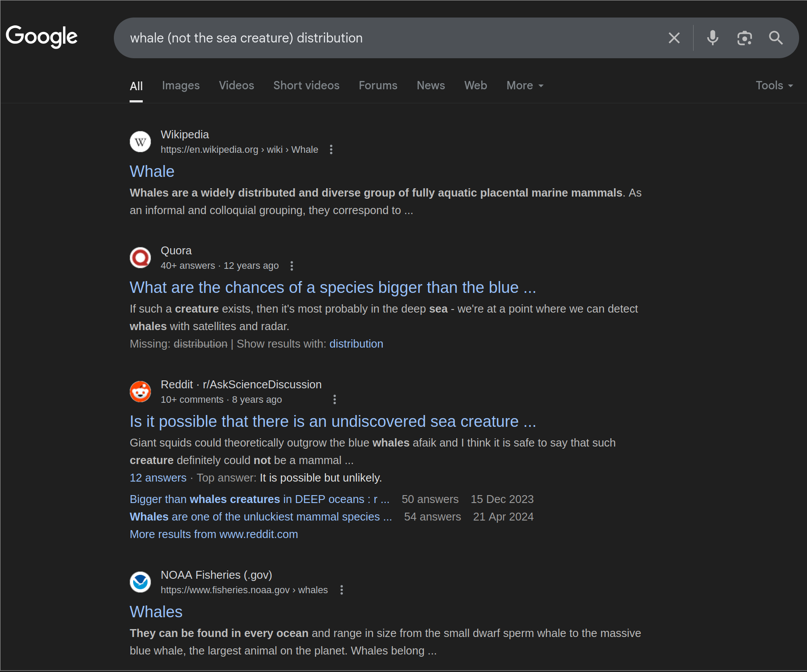Click the 'Quora' source name

pos(176,251)
